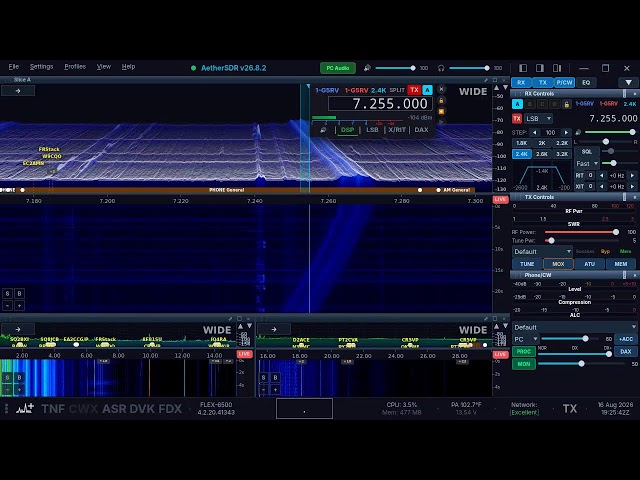Click the slice flag lock icon
Viewport: 640px width, 480px height.
pyautogui.click(x=441, y=100)
